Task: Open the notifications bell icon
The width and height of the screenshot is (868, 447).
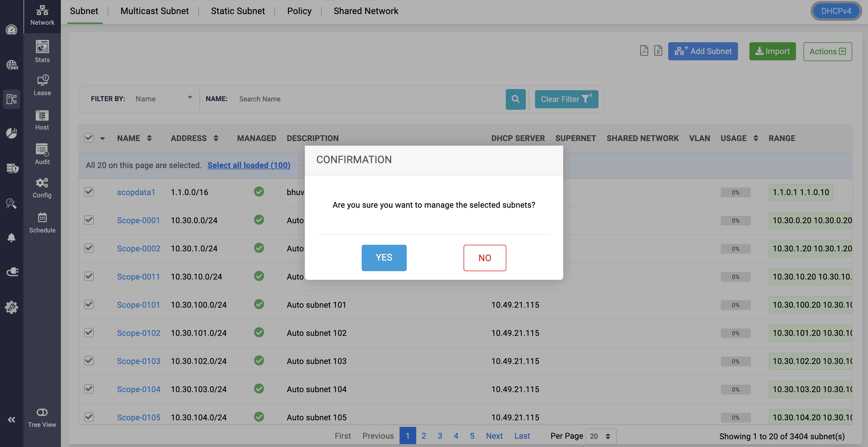Action: pyautogui.click(x=11, y=238)
